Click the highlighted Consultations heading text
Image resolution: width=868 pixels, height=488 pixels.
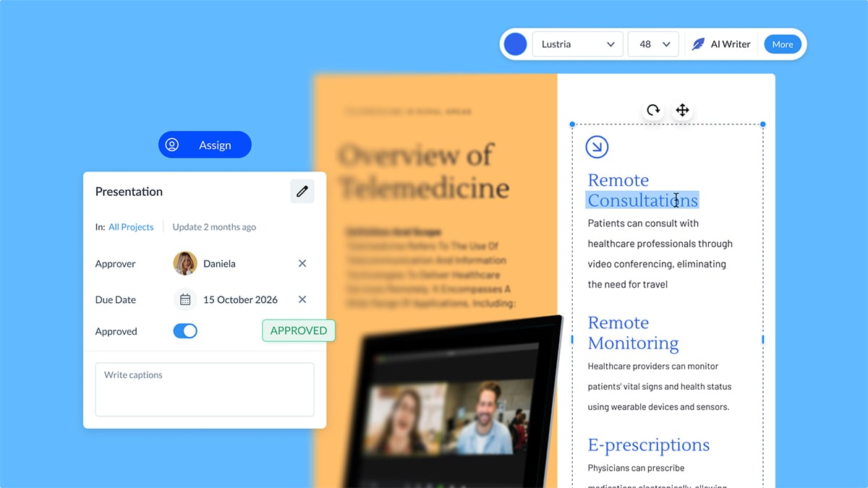(642, 200)
